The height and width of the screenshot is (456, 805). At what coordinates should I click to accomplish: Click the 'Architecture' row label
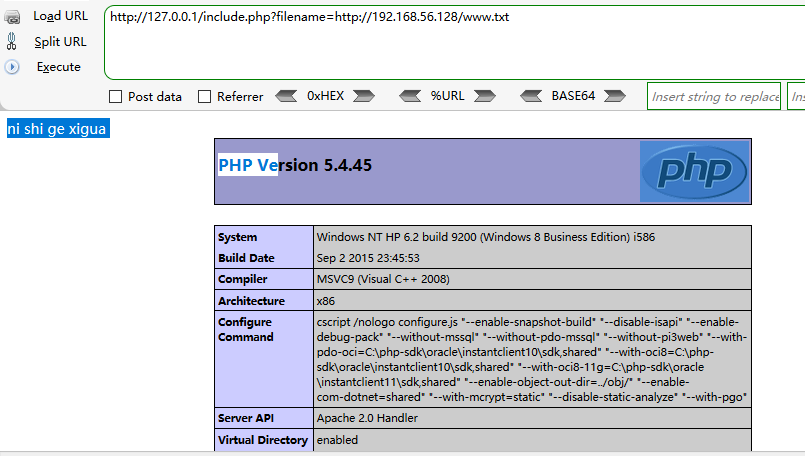coord(251,301)
